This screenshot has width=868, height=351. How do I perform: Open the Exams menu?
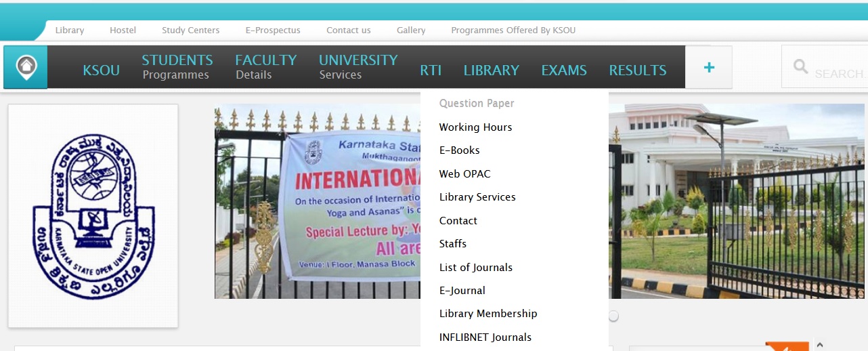[564, 70]
